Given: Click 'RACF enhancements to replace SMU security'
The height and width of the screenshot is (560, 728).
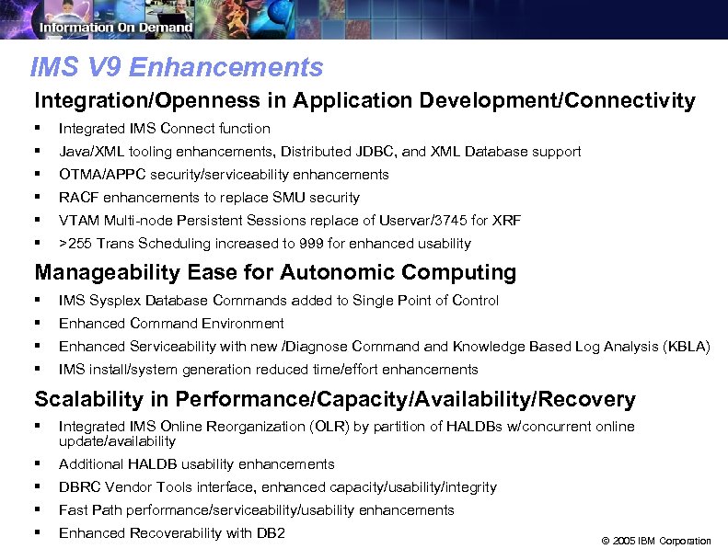Looking at the screenshot, I should [209, 198].
